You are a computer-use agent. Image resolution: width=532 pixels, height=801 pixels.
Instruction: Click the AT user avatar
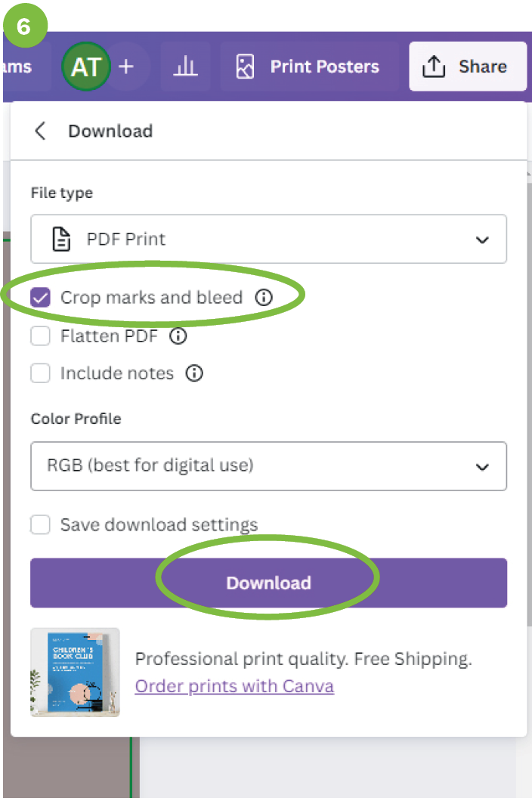[x=85, y=67]
